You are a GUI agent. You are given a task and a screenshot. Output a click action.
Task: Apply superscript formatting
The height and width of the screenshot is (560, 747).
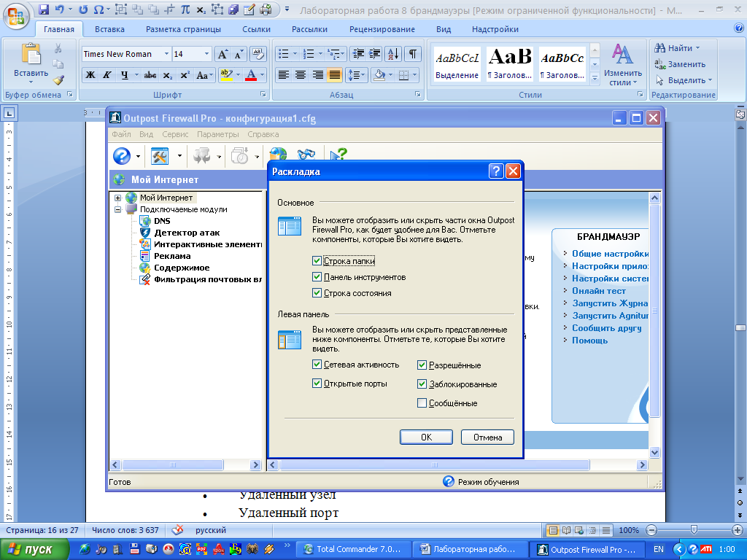tap(185, 75)
